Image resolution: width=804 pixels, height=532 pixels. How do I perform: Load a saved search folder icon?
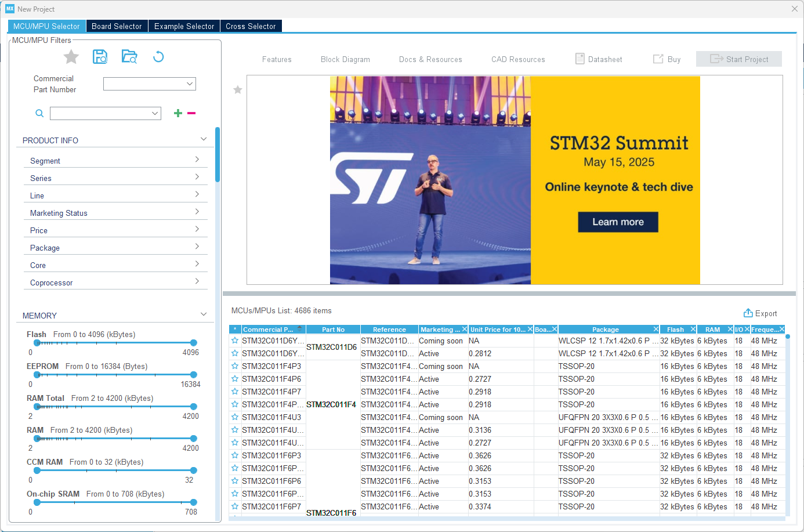tap(129, 56)
